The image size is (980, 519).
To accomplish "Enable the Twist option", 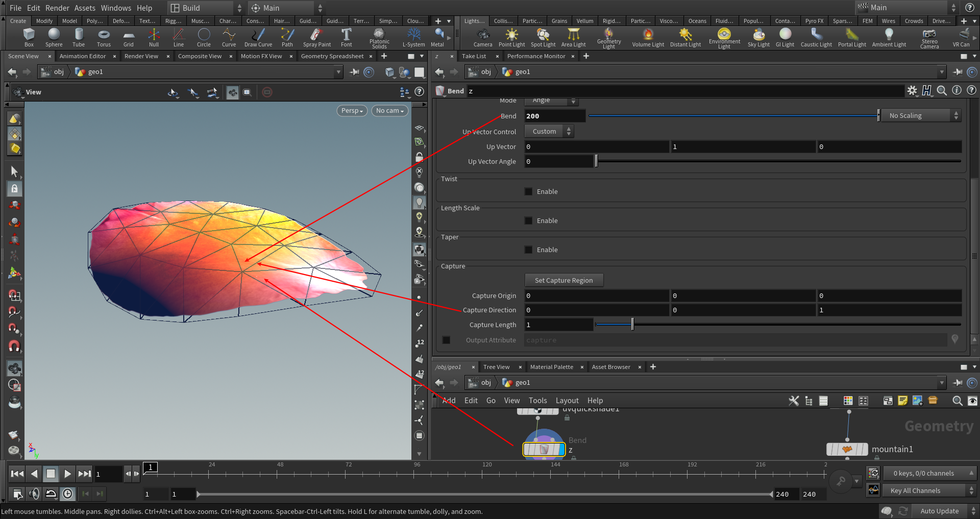I will [x=528, y=191].
